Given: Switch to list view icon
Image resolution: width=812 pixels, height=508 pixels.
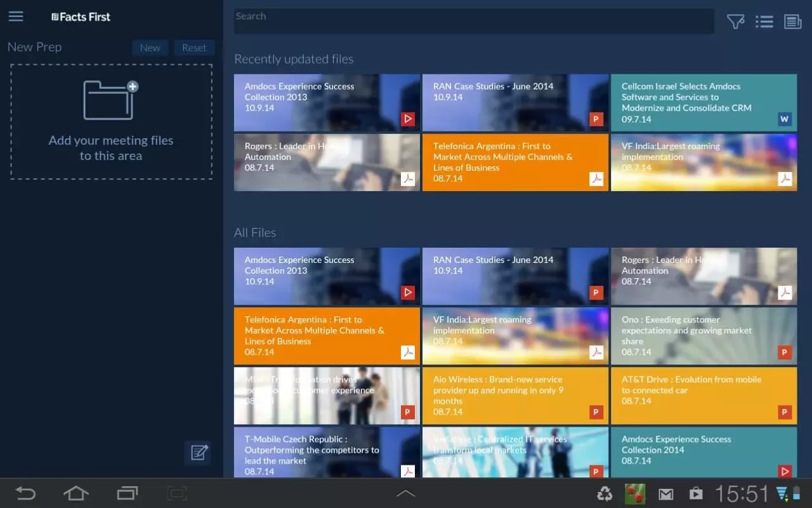Looking at the screenshot, I should (764, 22).
